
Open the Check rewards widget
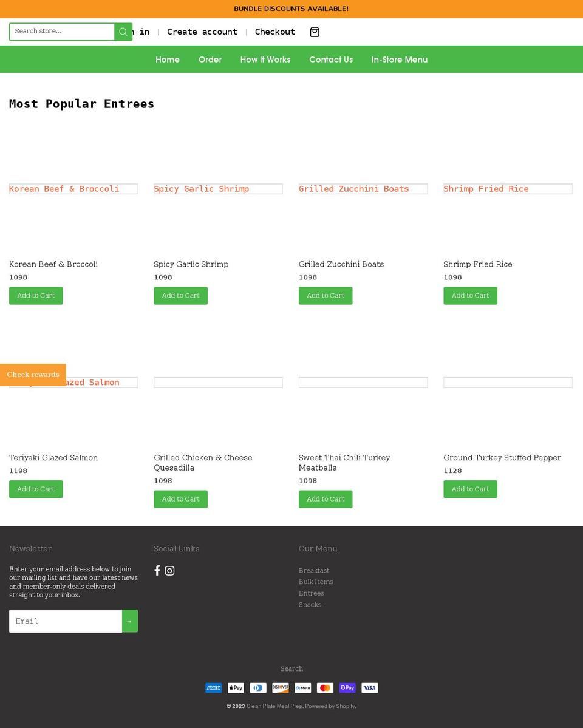click(33, 375)
